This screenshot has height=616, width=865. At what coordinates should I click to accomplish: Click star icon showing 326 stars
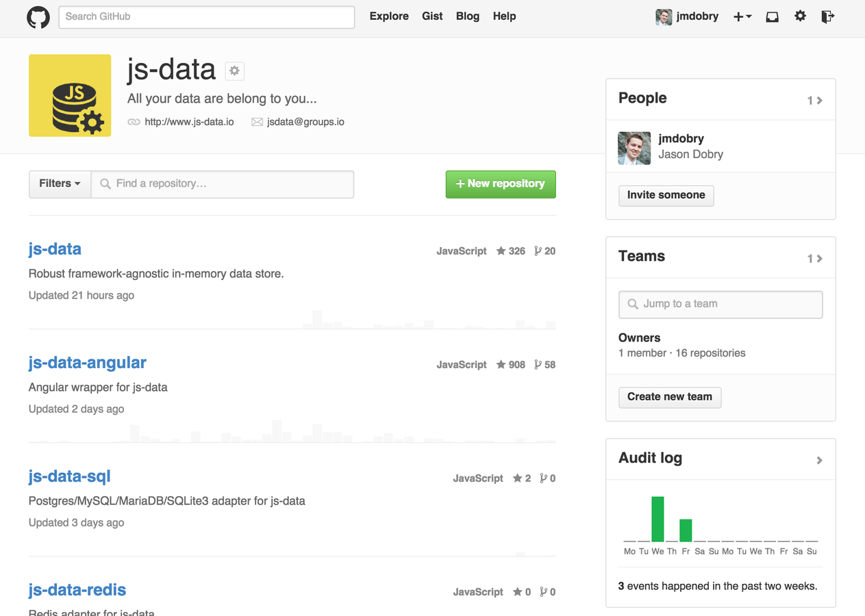tap(501, 251)
